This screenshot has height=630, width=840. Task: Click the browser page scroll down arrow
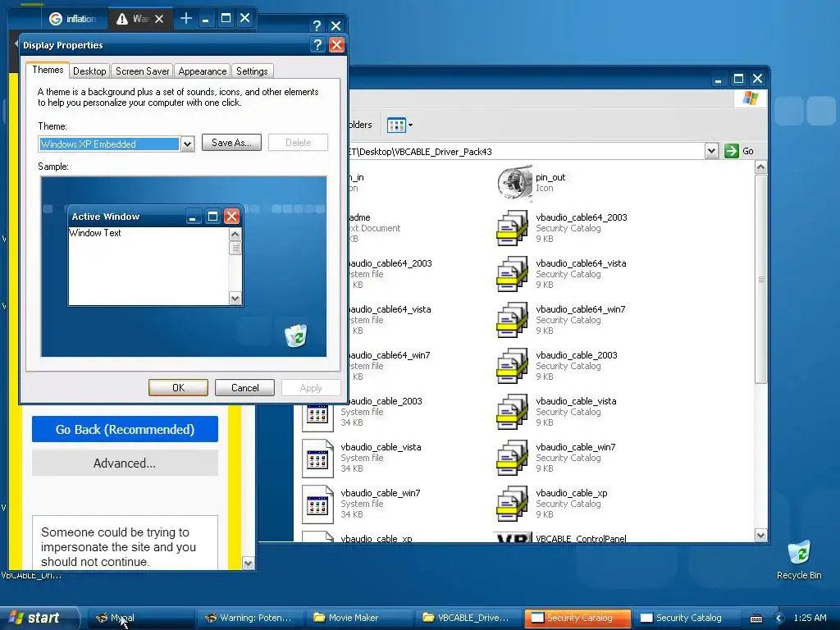pos(248,563)
